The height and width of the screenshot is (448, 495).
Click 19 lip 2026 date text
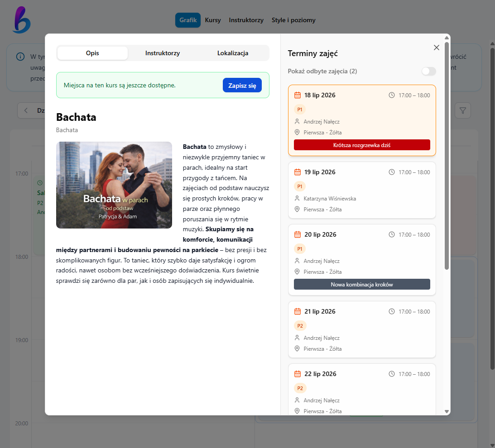point(320,172)
